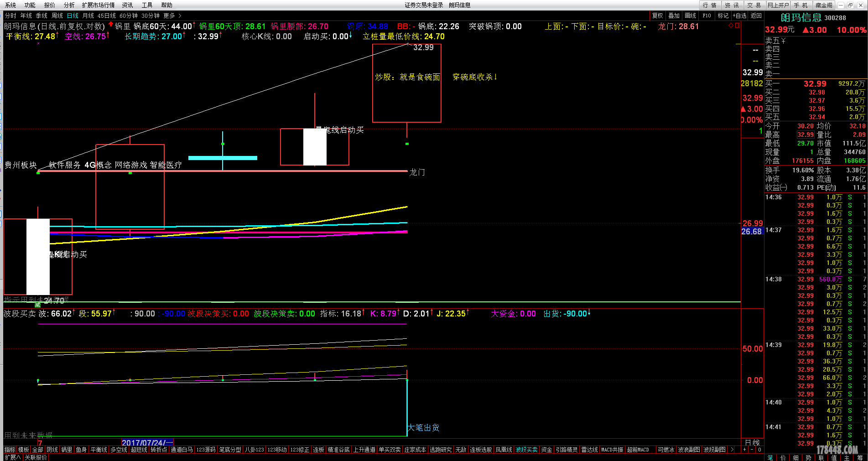The image size is (868, 461).
Task: Add stock with +自选
Action: click(x=740, y=16)
